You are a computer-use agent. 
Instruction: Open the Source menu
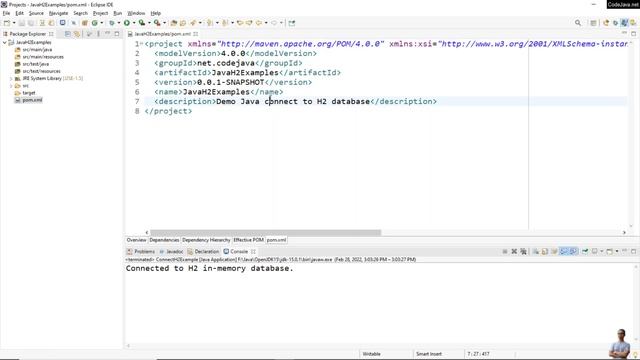coord(36,13)
